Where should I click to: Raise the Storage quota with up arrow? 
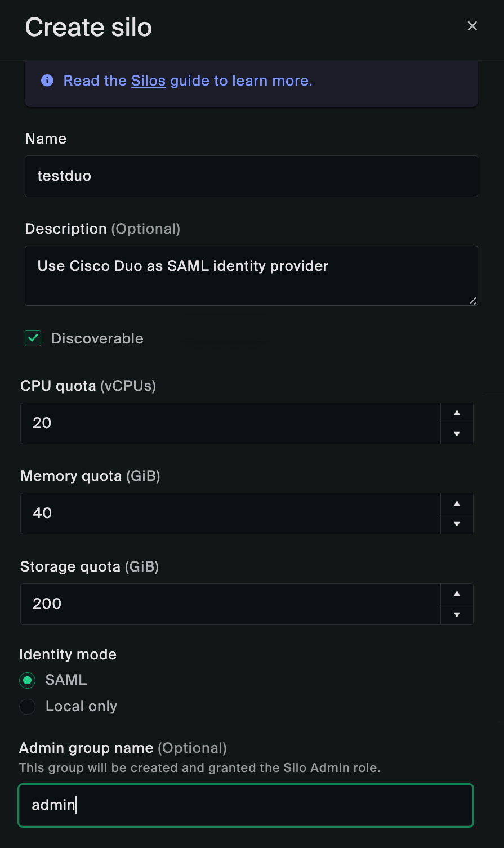click(x=457, y=593)
